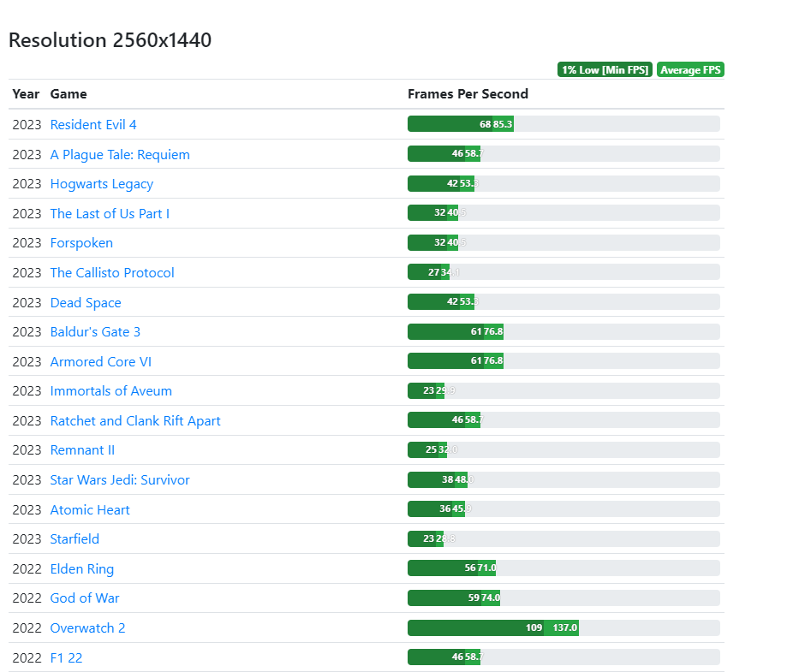This screenshot has height=672, width=793.
Task: Open the A Plague Tale: Requiem link
Action: tap(120, 154)
